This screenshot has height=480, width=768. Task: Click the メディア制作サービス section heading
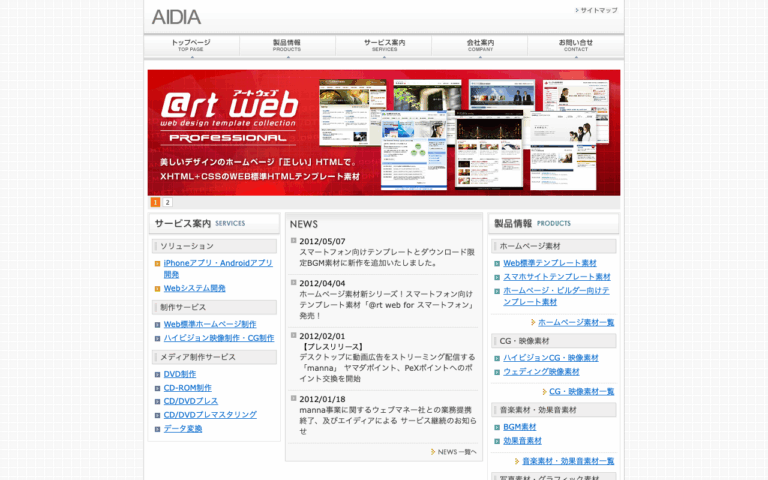click(215, 357)
